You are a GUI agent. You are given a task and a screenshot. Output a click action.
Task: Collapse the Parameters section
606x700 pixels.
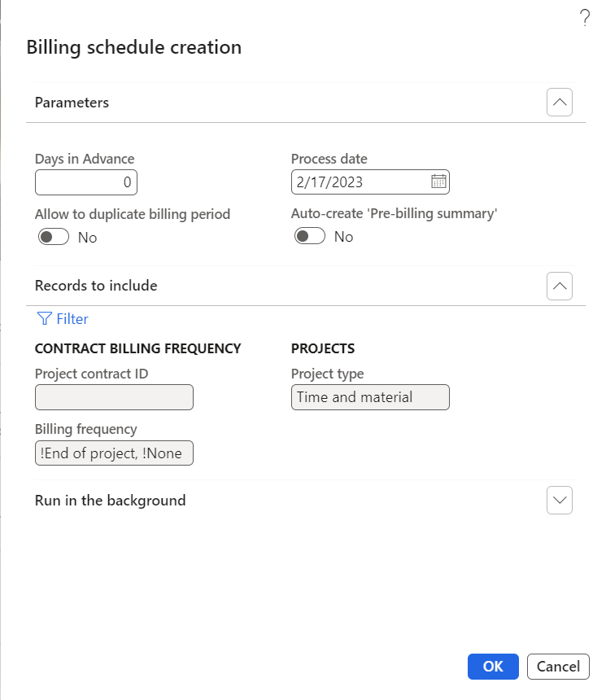click(x=560, y=103)
